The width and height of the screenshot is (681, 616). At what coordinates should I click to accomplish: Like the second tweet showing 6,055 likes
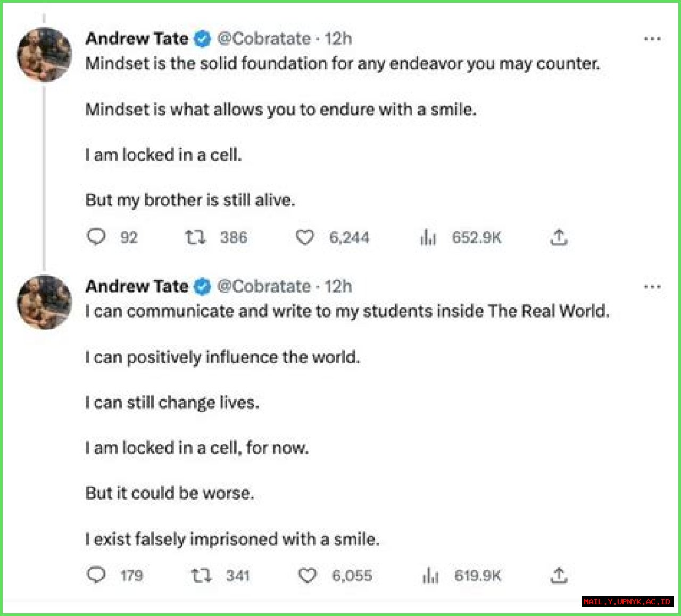click(x=308, y=576)
